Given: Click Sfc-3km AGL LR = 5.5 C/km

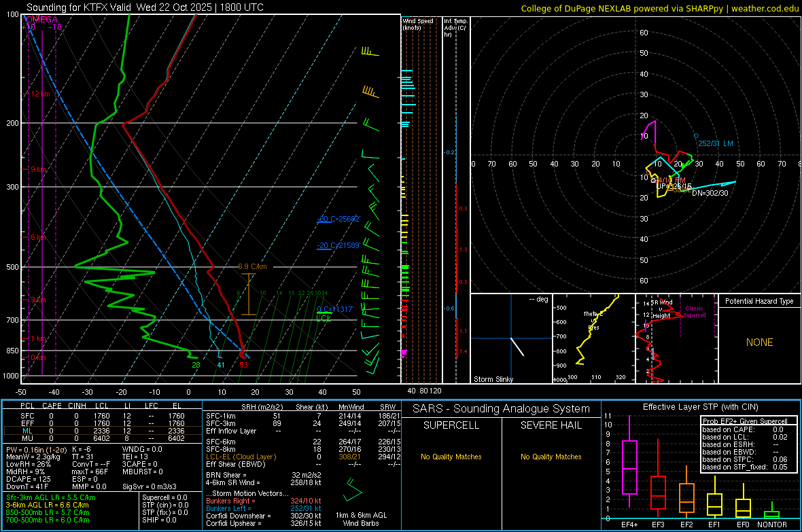Looking at the screenshot, I should pos(51,497).
